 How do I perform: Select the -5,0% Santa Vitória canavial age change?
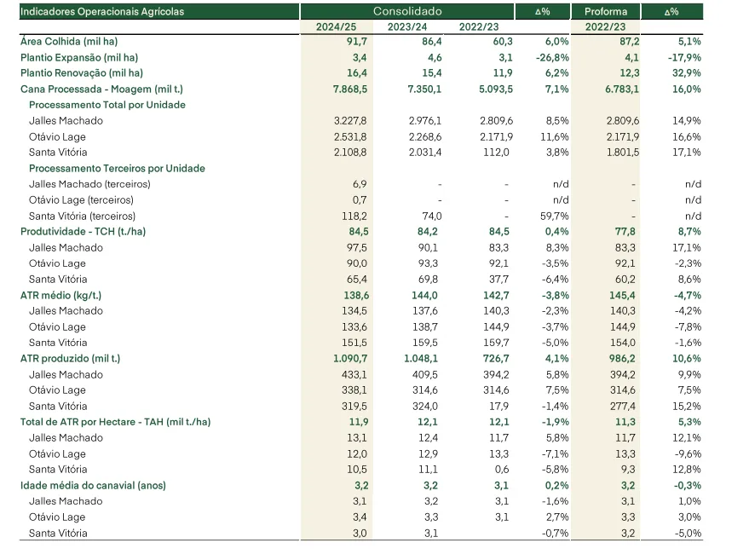coord(689,534)
